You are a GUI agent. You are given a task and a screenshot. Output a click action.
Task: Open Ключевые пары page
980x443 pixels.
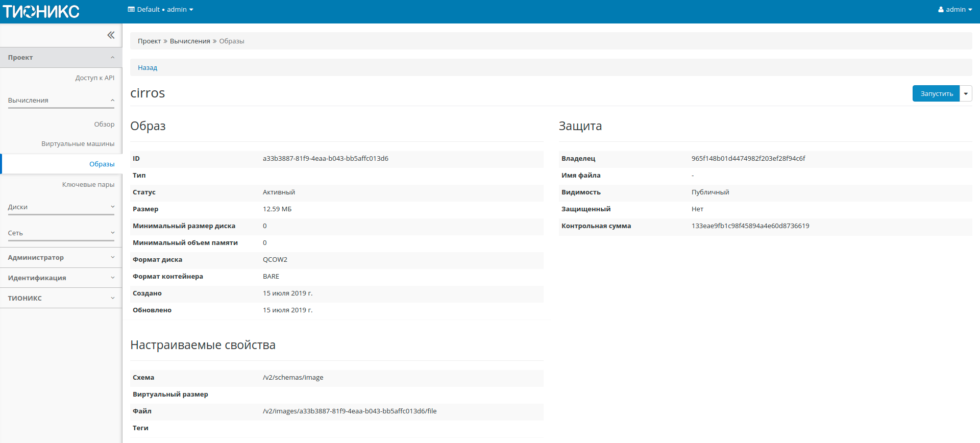coord(88,185)
